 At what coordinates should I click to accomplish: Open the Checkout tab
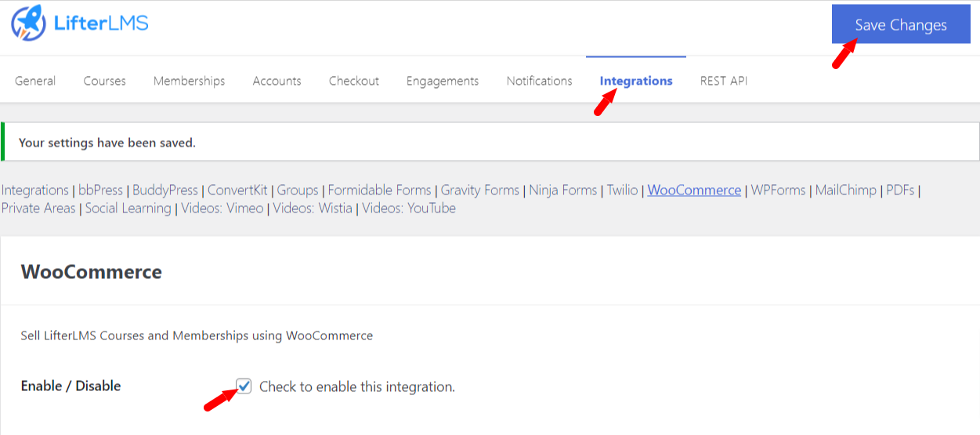[353, 81]
